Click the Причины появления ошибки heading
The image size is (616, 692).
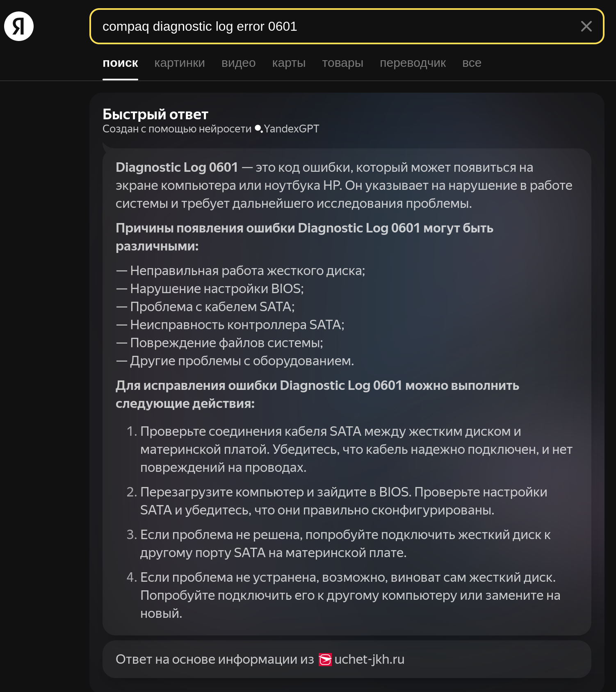[304, 237]
